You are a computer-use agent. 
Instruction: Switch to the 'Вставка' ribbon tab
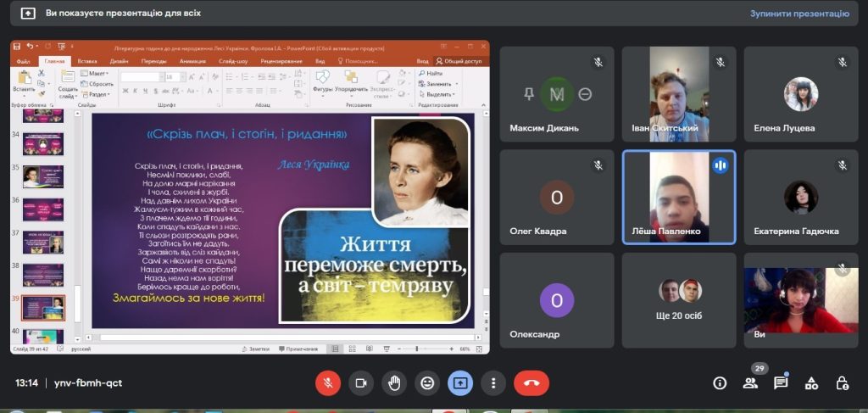[87, 61]
